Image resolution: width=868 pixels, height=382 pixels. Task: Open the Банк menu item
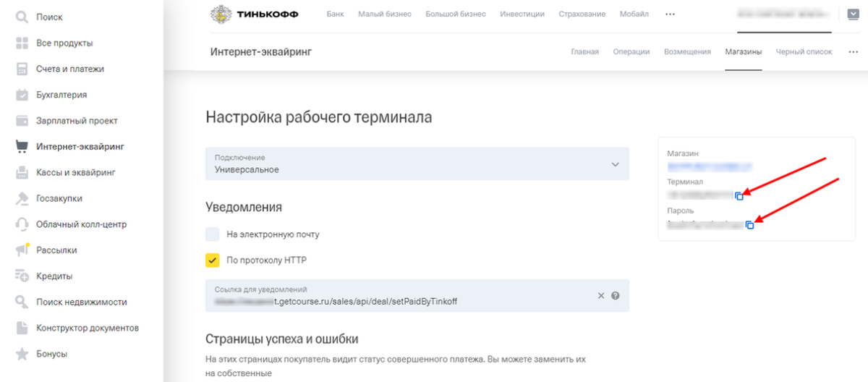[x=336, y=14]
